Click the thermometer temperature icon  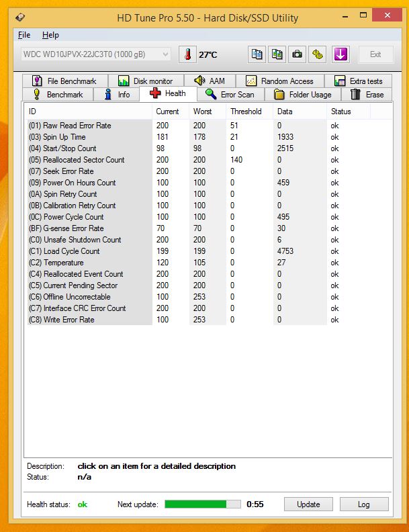[x=187, y=54]
